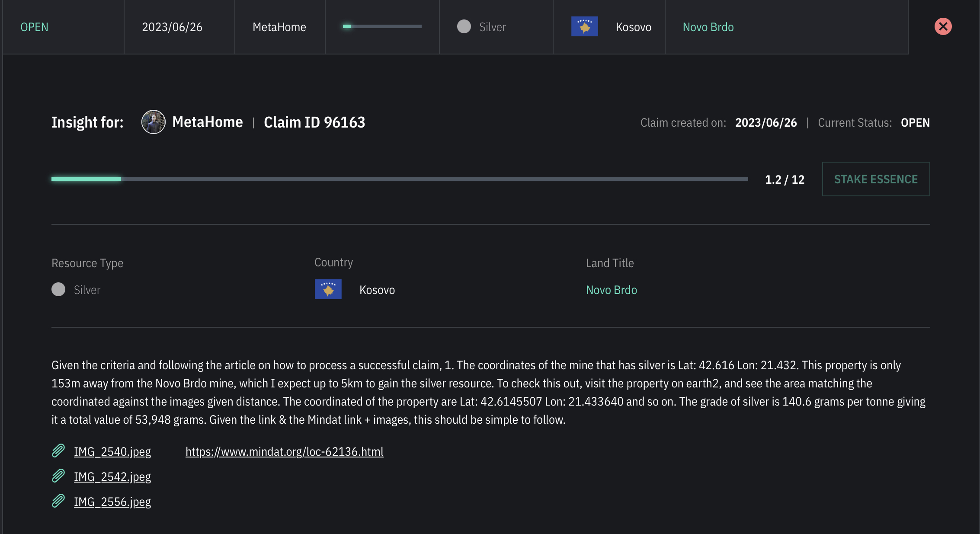Click the Land Title label
The image size is (980, 534).
[x=610, y=263]
